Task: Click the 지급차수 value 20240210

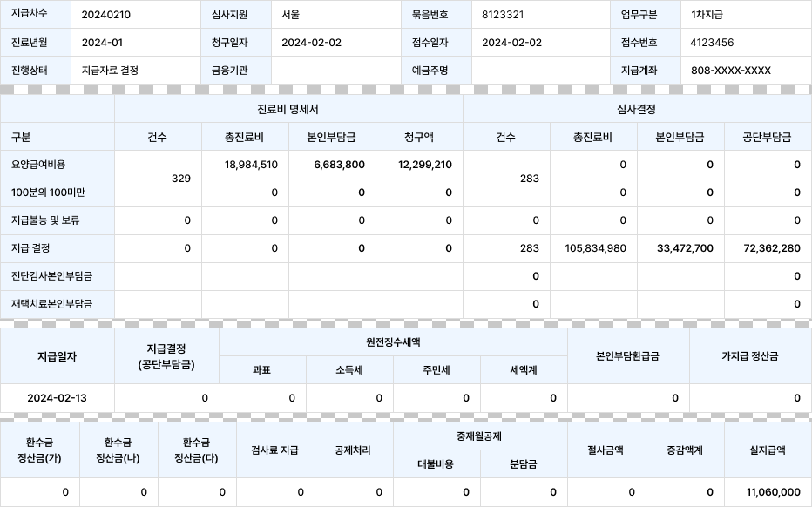Action: [x=105, y=15]
